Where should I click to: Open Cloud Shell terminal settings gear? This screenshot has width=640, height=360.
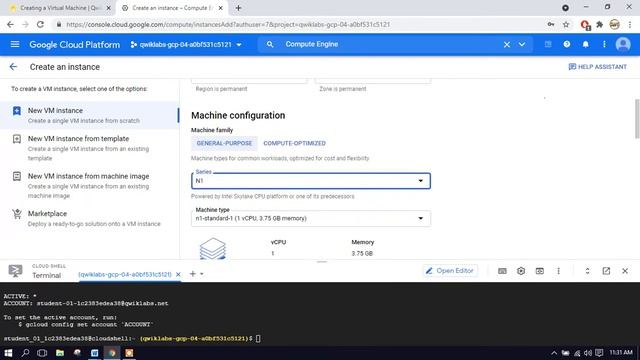[521, 271]
